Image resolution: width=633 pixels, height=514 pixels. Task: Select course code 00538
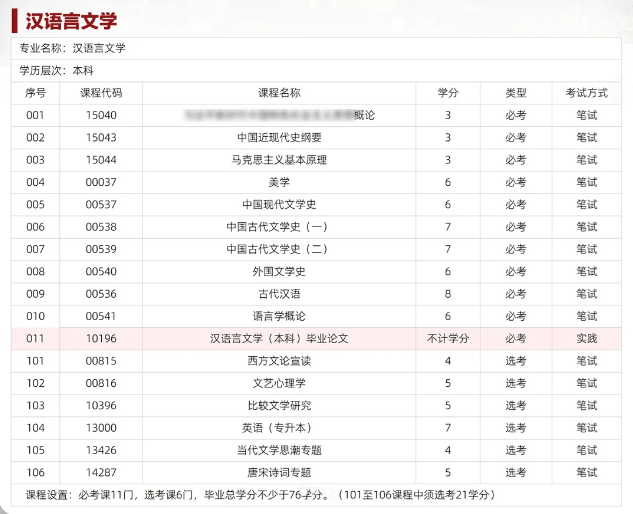point(101,227)
